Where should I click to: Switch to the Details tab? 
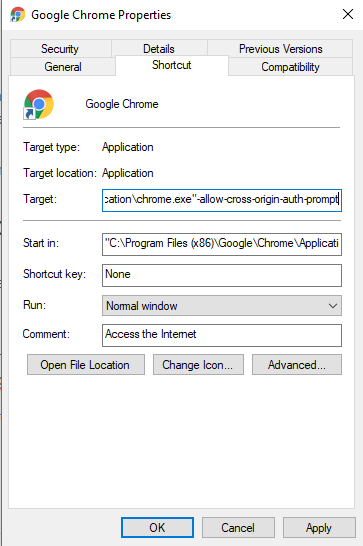point(159,49)
